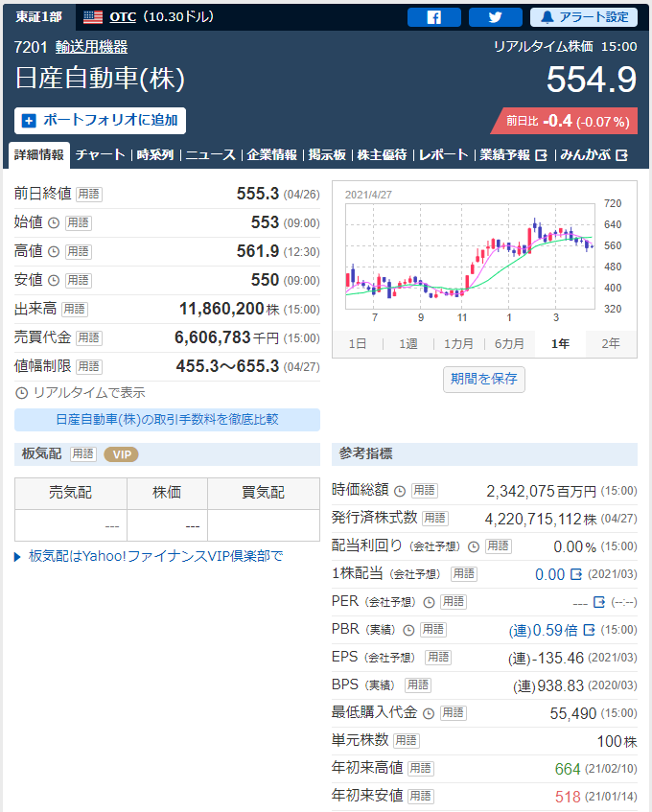652x812 pixels.
Task: Open the 企業情報 tab
Action: click(272, 155)
